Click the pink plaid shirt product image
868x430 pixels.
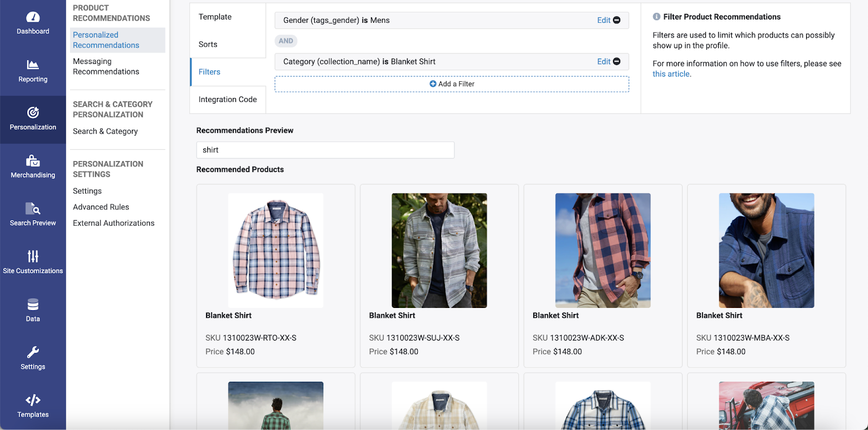tap(276, 251)
